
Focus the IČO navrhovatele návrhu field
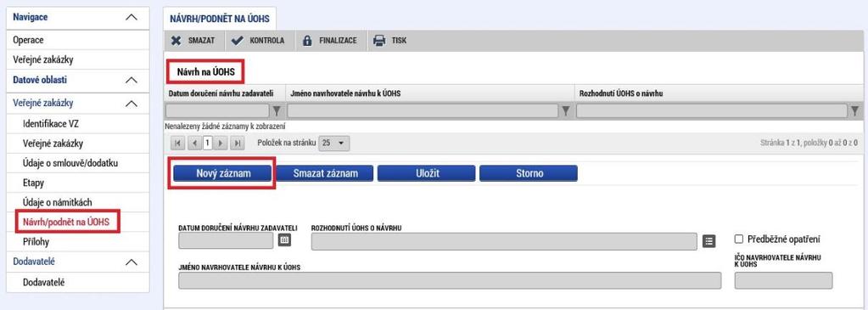click(783, 280)
